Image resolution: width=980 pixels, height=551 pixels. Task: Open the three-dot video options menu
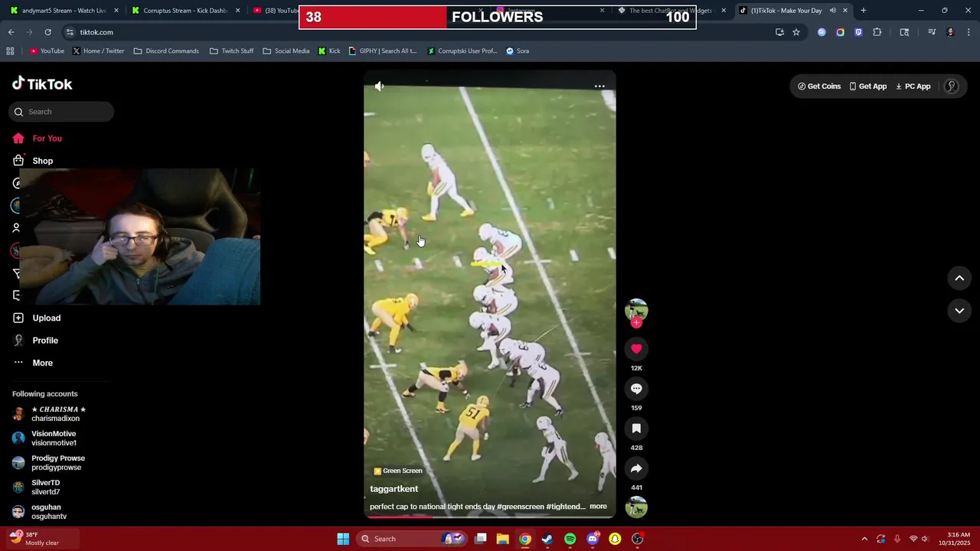(x=599, y=86)
